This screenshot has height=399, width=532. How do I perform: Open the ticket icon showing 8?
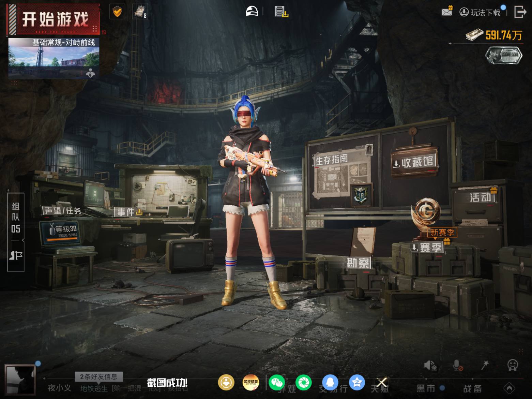(140, 12)
